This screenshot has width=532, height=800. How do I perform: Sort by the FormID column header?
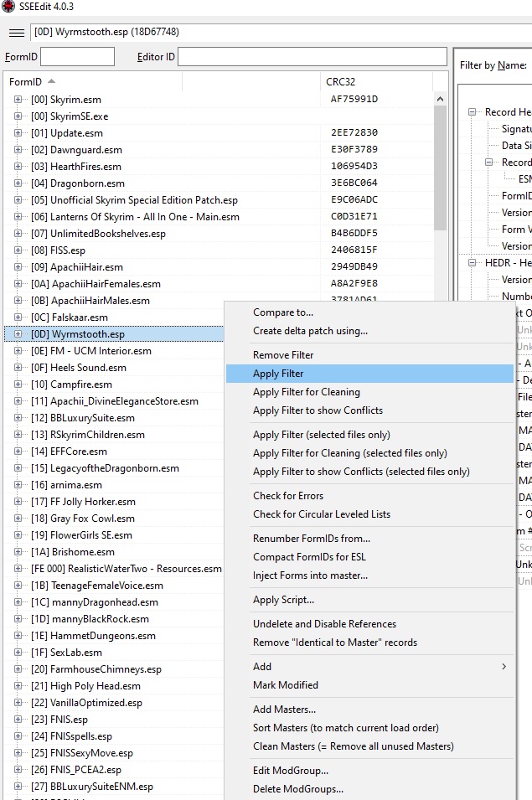tap(93, 81)
